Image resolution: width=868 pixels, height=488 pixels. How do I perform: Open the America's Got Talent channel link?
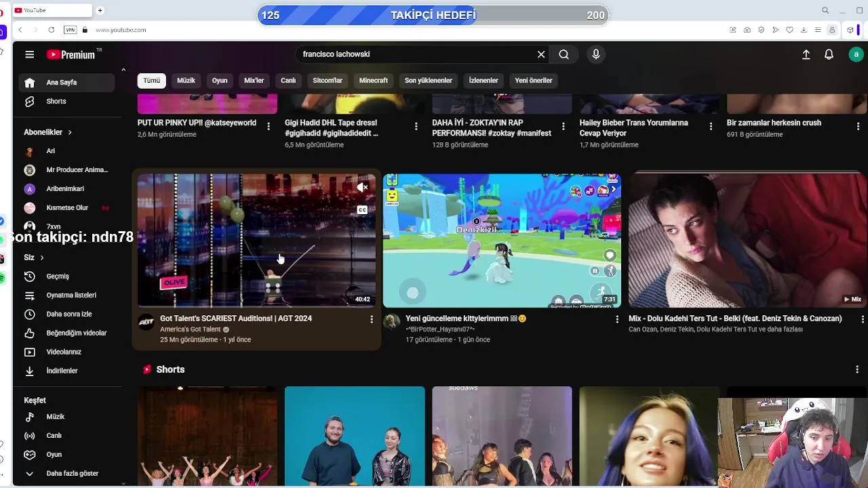point(191,329)
